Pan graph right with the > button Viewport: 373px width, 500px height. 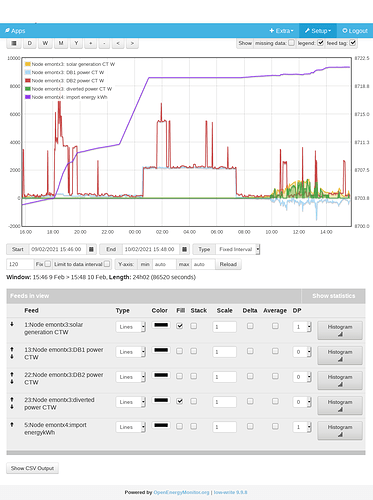tap(132, 43)
